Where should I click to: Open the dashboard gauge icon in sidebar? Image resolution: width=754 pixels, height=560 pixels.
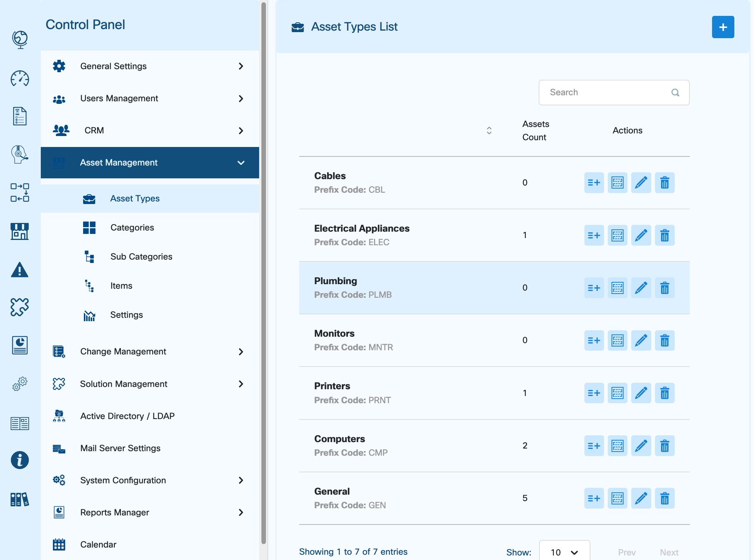[x=20, y=79]
